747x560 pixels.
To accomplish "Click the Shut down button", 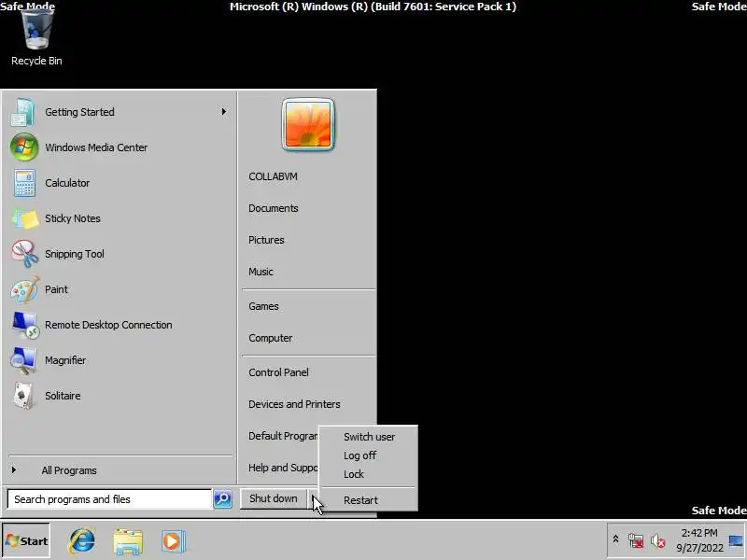I will click(274, 498).
